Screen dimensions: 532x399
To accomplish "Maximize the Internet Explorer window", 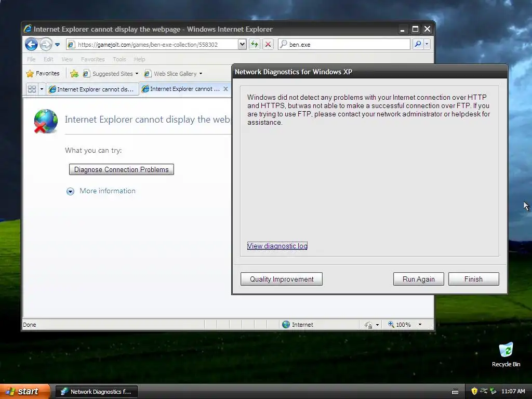I will (x=415, y=29).
